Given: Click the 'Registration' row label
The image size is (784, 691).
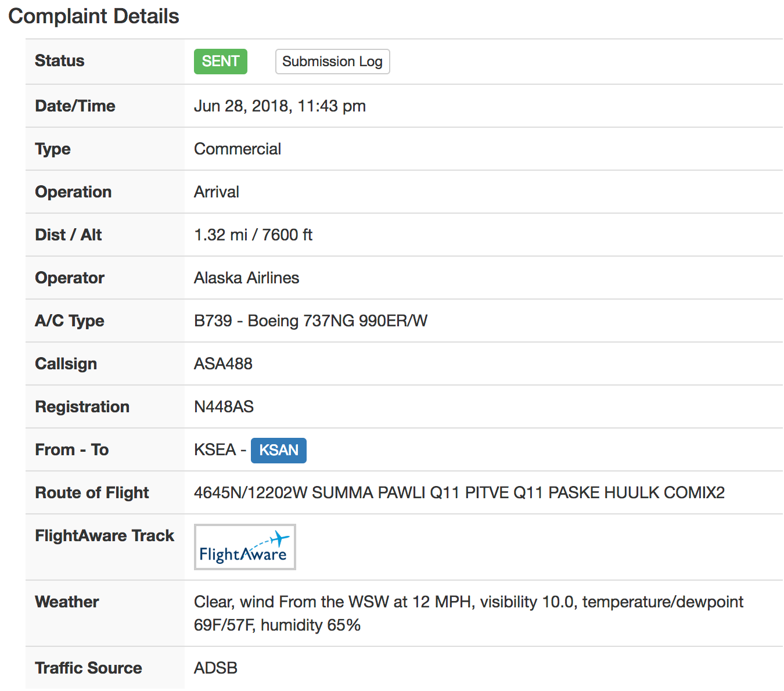Looking at the screenshot, I should (82, 407).
